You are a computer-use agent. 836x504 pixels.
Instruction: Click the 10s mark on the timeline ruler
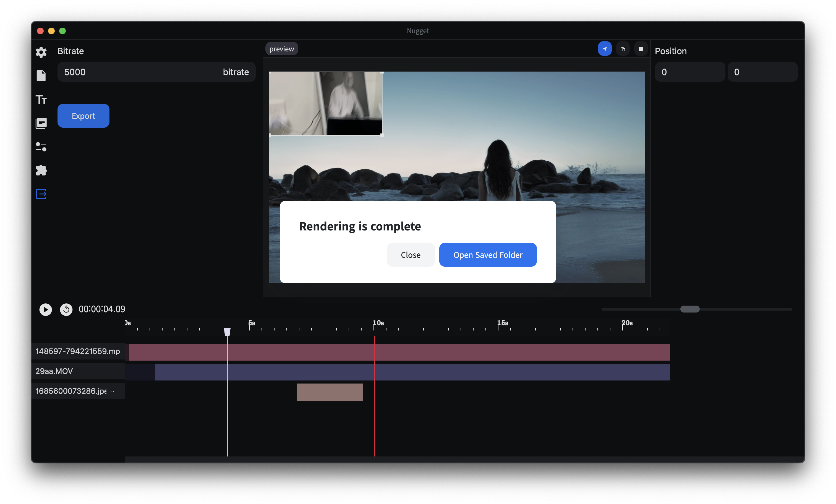pos(378,323)
